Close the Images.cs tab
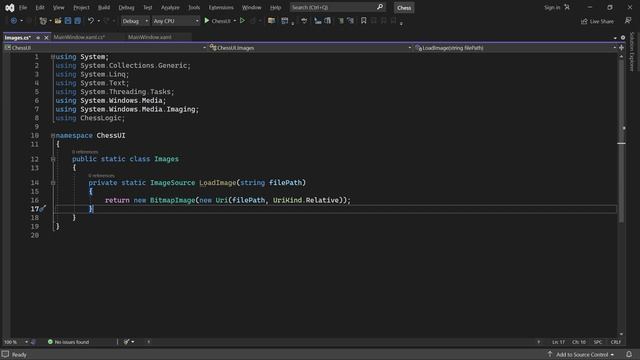 pos(46,38)
